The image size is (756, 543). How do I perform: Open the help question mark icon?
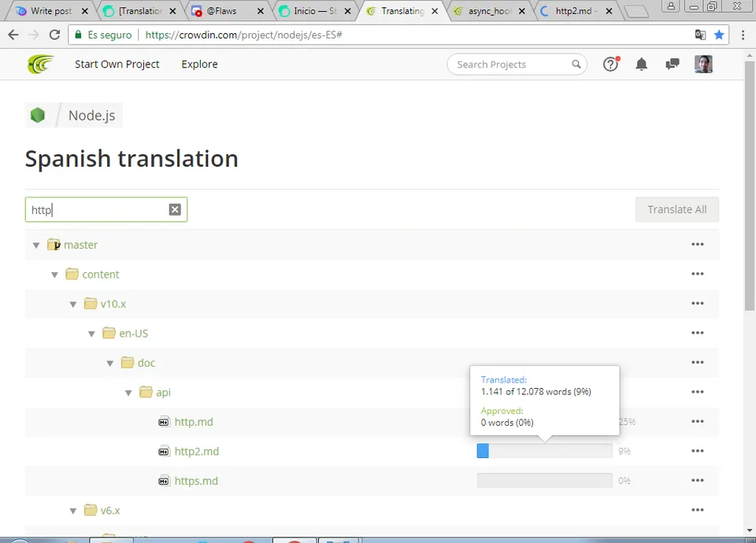pos(611,64)
